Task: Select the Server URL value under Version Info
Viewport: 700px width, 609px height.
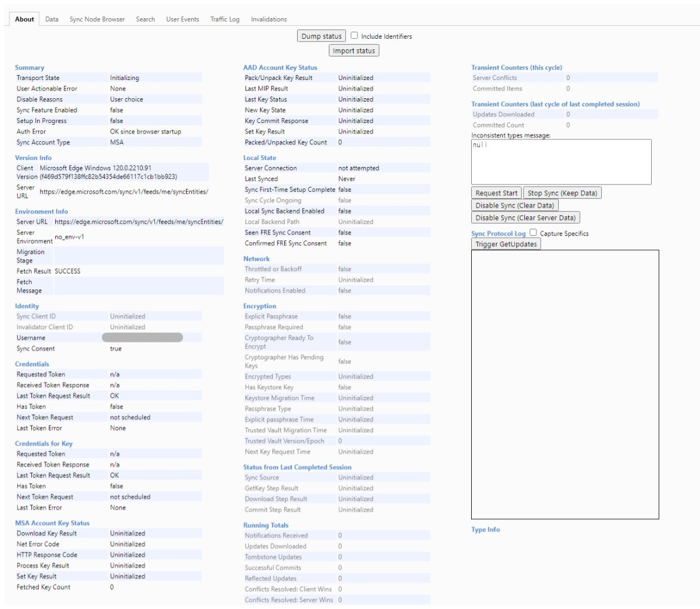Action: [x=124, y=192]
